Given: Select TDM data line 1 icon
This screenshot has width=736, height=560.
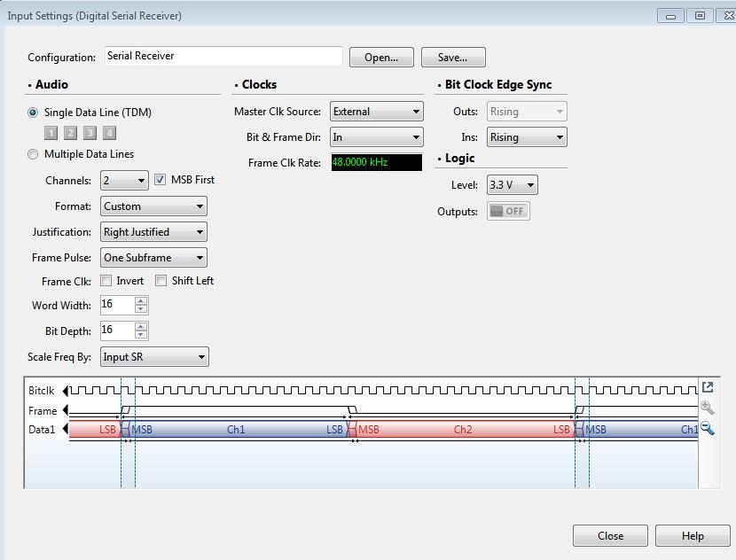Looking at the screenshot, I should tap(51, 133).
